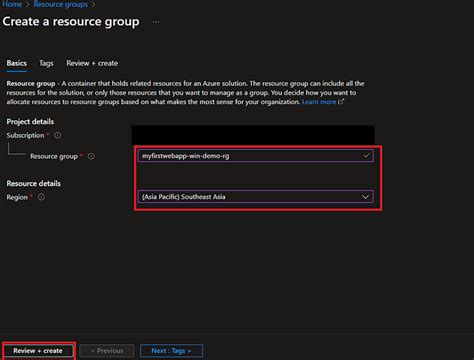Screen dimensions: 474x360
Task: Click the valid checkmark in the Resource group field
Action: click(x=366, y=155)
